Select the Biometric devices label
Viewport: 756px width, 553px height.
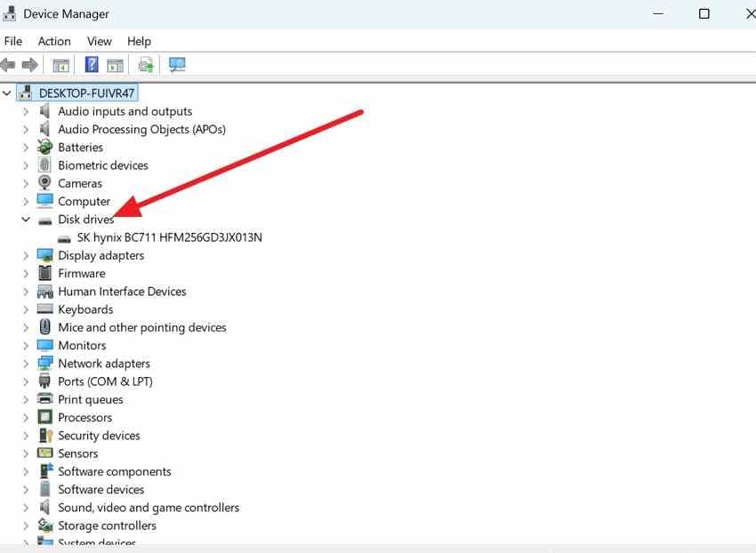[103, 165]
